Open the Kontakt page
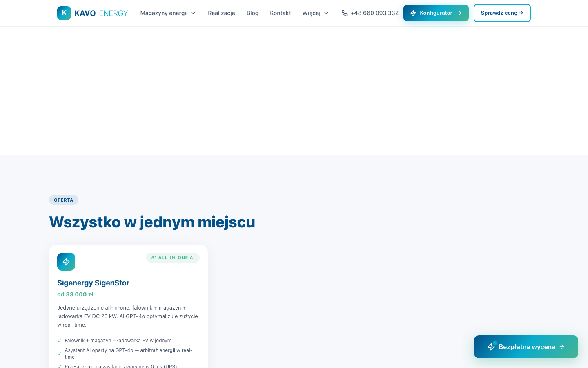 point(280,13)
